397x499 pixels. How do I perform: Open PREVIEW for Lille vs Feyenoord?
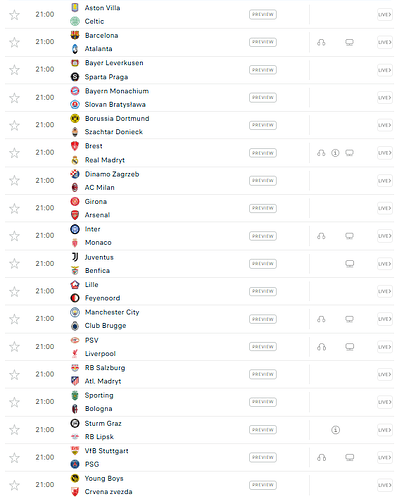263,291
